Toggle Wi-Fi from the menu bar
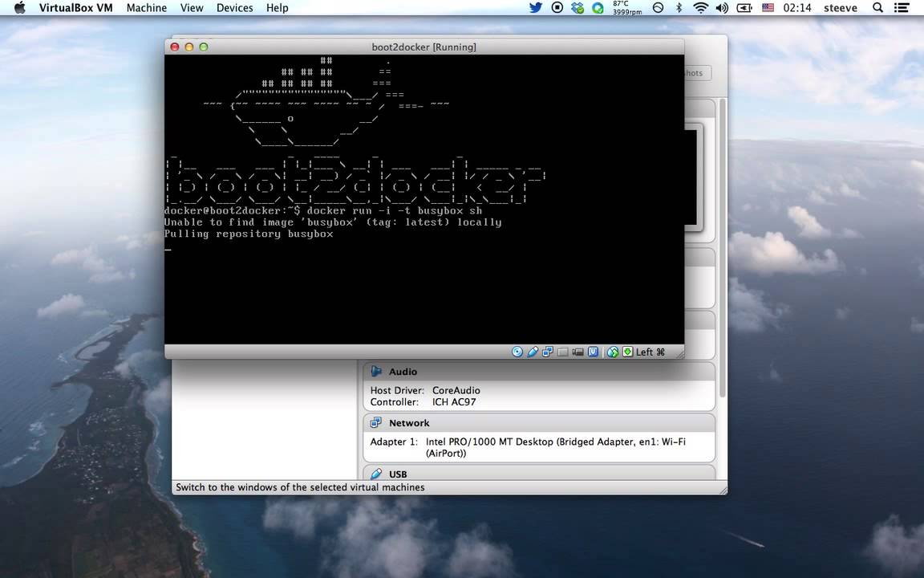924x578 pixels. [701, 8]
